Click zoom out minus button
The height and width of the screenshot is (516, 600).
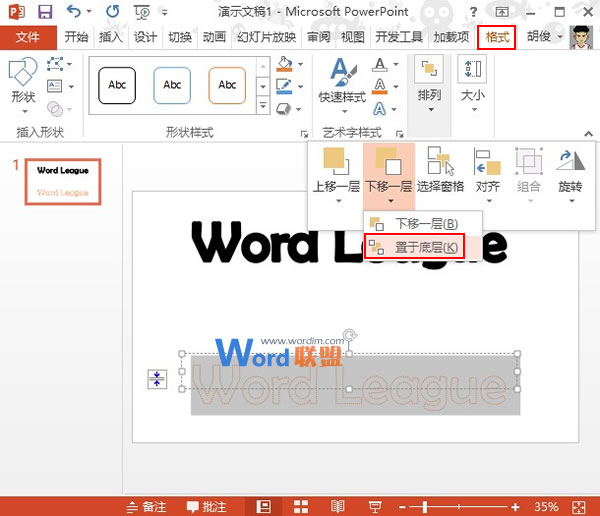tap(402, 507)
